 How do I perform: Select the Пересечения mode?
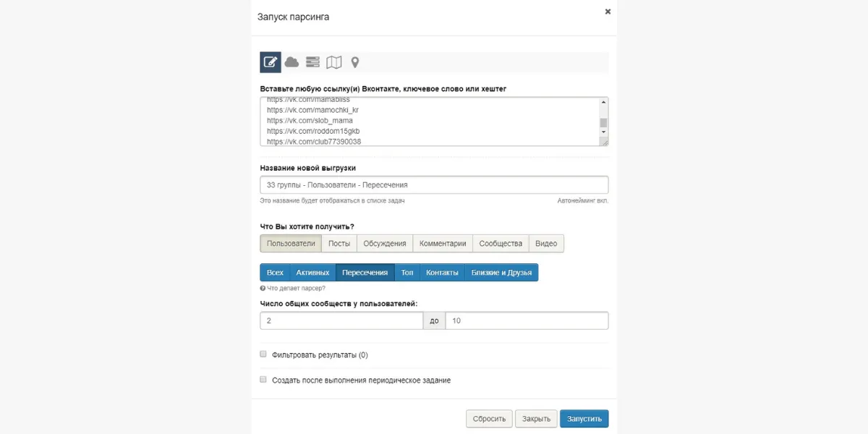click(x=365, y=273)
